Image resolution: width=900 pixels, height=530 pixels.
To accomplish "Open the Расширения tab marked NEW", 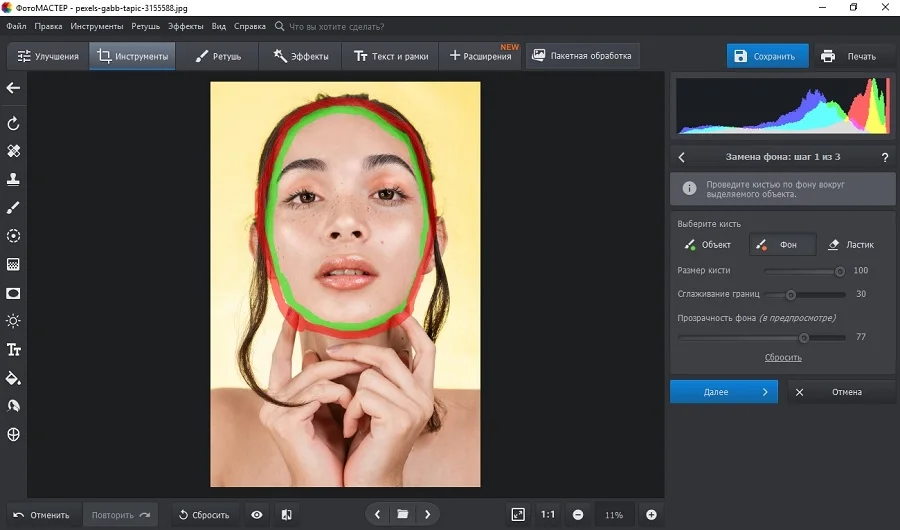I will (480, 56).
